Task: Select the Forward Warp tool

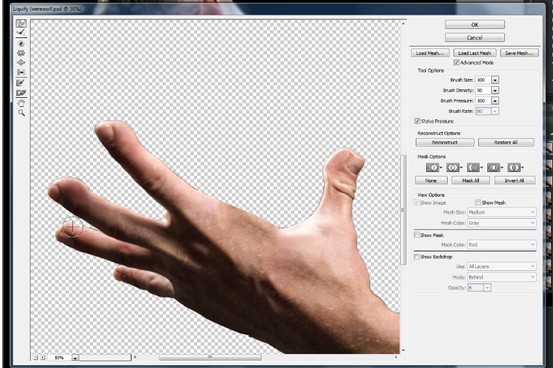Action: 21,24
